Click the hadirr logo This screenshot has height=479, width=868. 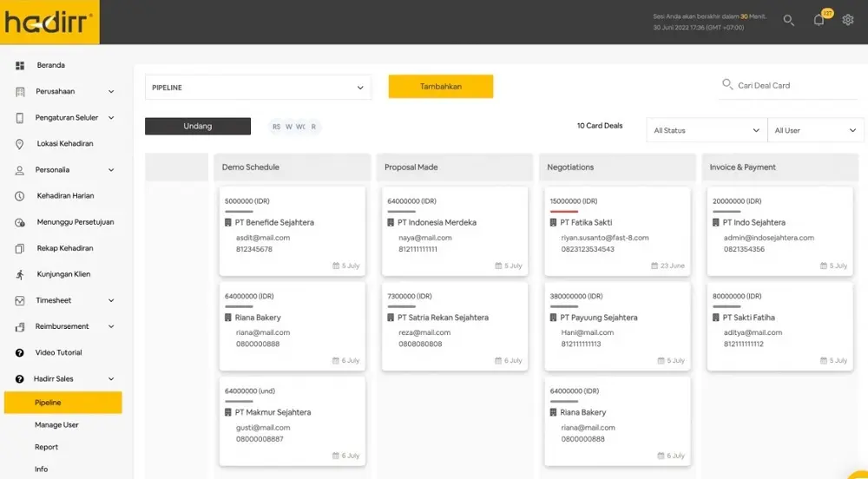49,22
